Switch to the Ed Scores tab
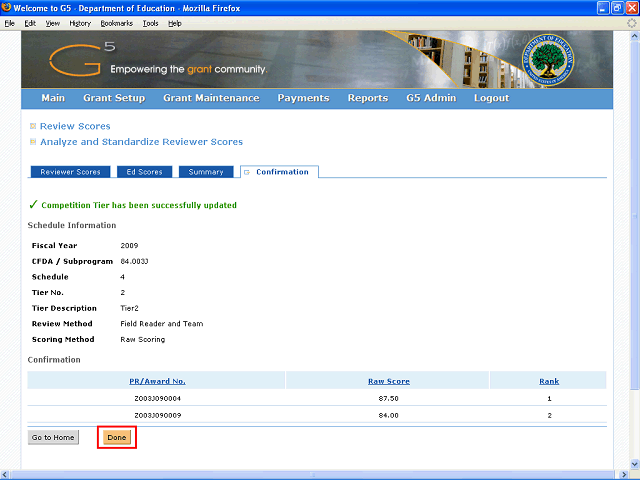 [x=143, y=172]
